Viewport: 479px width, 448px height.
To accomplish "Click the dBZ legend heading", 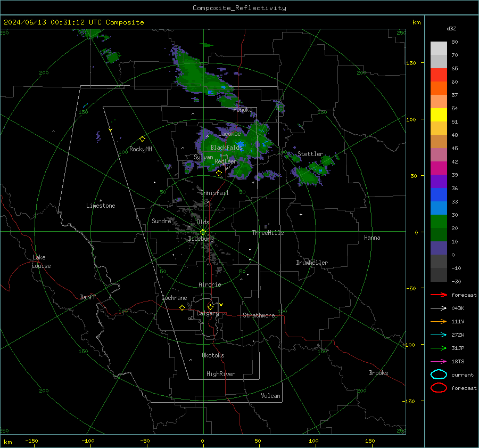I will click(451, 28).
